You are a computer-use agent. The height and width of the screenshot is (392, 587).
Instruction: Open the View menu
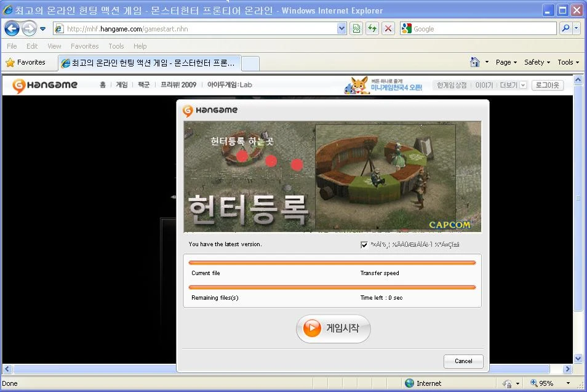click(54, 46)
